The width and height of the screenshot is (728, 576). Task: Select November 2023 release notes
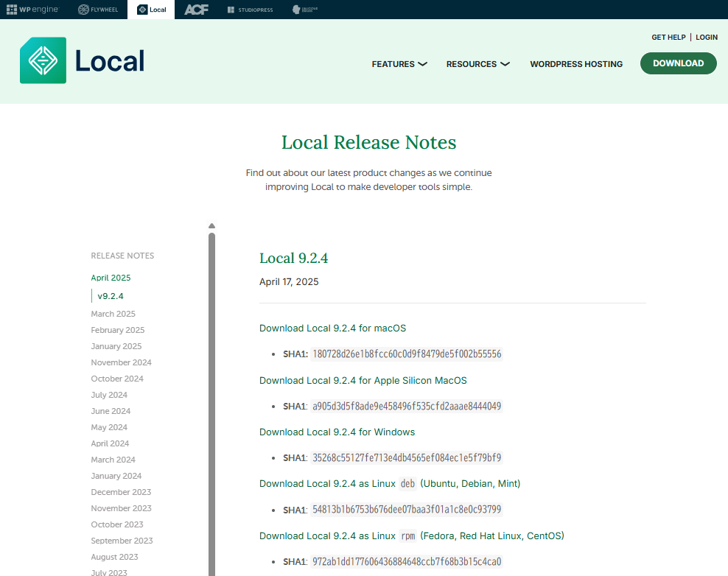point(121,508)
